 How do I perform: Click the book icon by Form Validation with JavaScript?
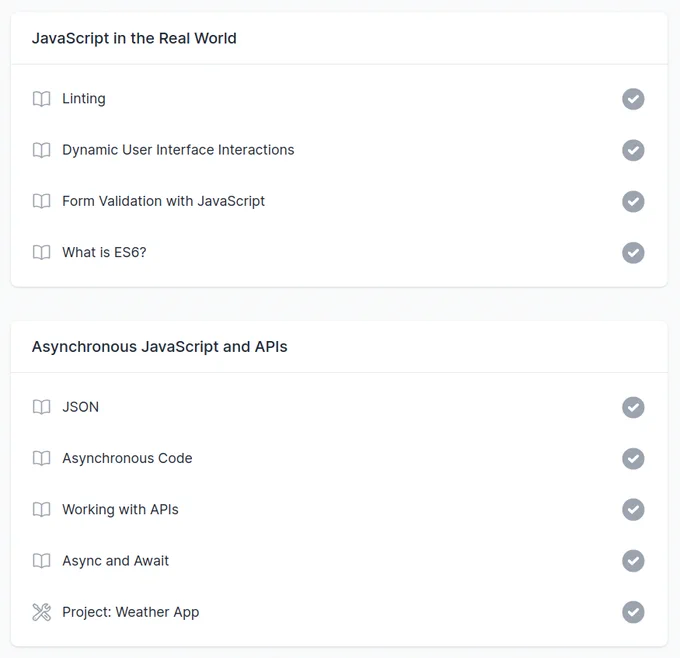pyautogui.click(x=42, y=201)
